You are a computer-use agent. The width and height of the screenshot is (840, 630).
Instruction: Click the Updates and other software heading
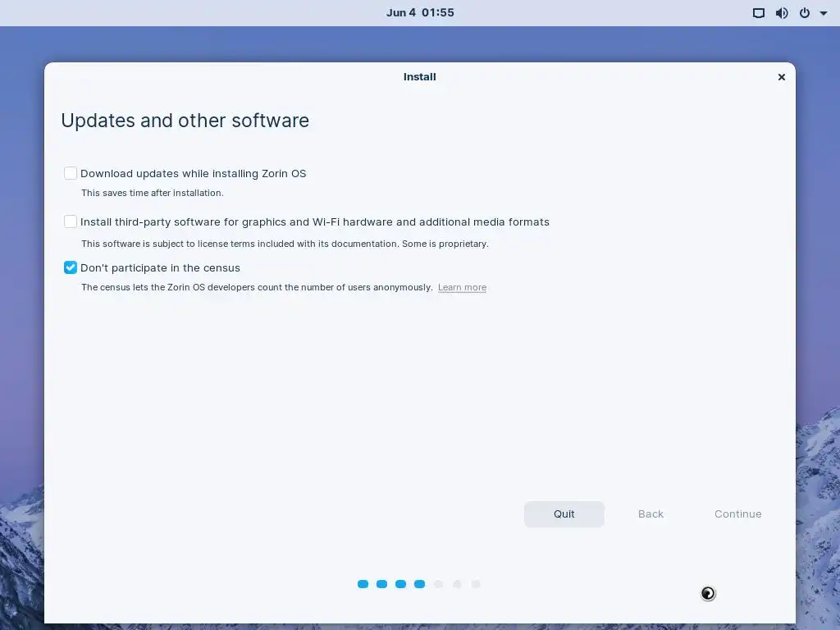185,121
